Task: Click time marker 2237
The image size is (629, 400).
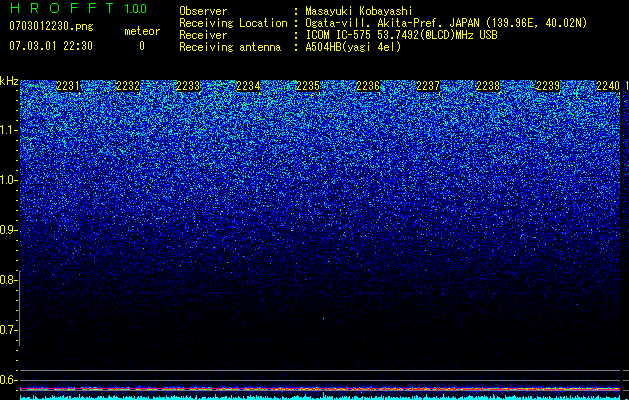Action: pyautogui.click(x=428, y=86)
